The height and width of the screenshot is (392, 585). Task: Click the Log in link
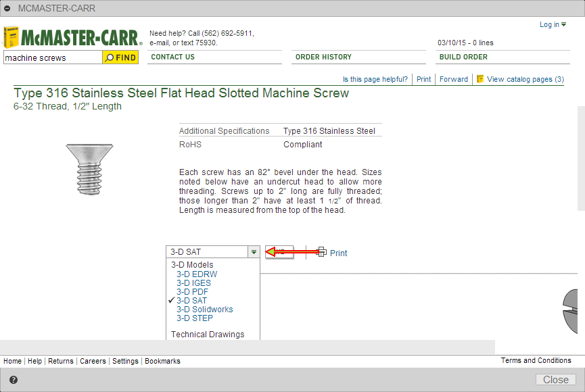549,24
